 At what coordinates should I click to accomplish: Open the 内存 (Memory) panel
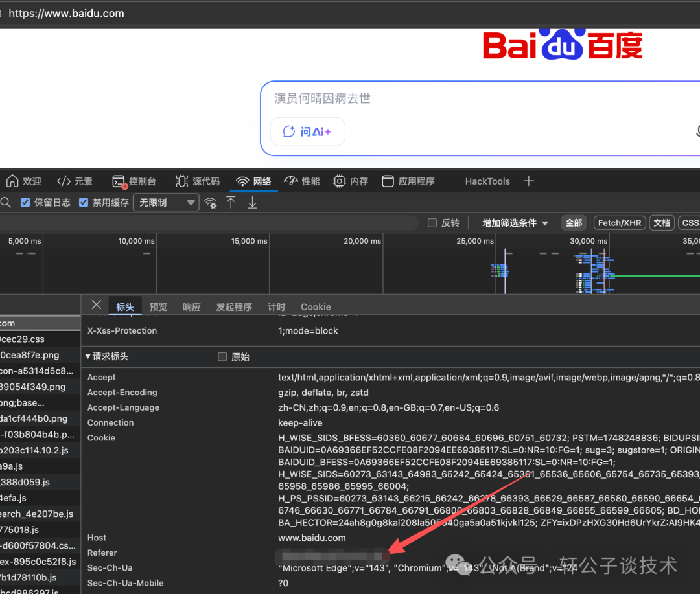click(350, 181)
